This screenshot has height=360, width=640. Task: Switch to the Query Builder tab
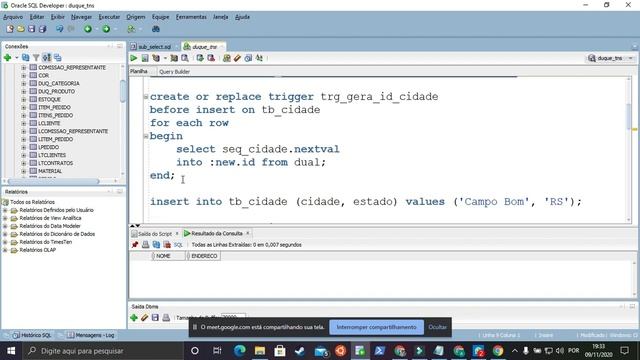click(174, 71)
